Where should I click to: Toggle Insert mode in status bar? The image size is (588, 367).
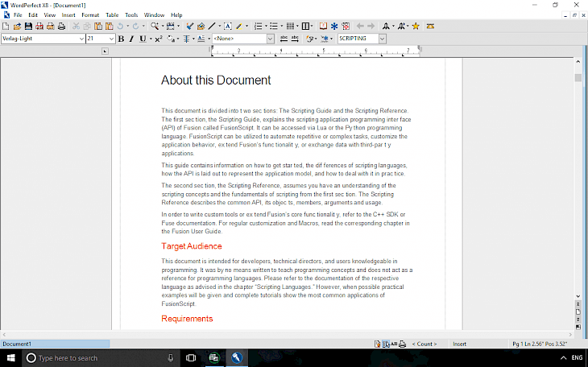pos(459,344)
